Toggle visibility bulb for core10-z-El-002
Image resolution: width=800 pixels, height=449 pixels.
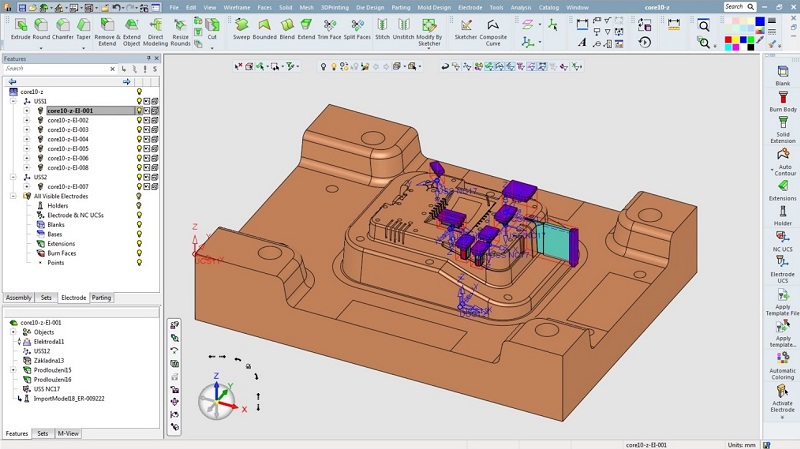point(139,120)
